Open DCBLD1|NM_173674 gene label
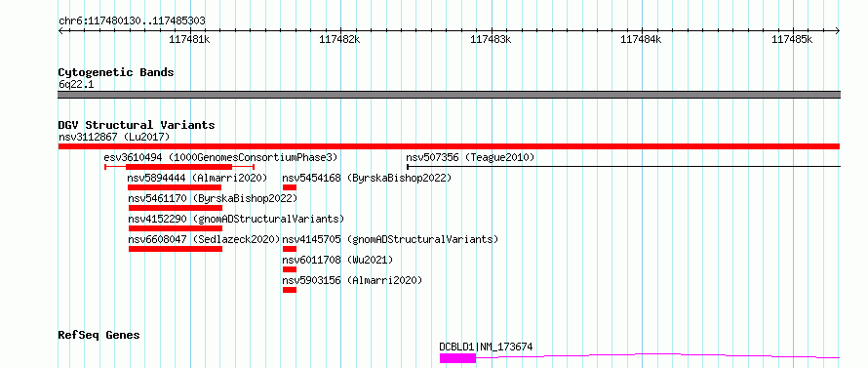Image resolution: width=868 pixels, height=368 pixels. pos(486,347)
